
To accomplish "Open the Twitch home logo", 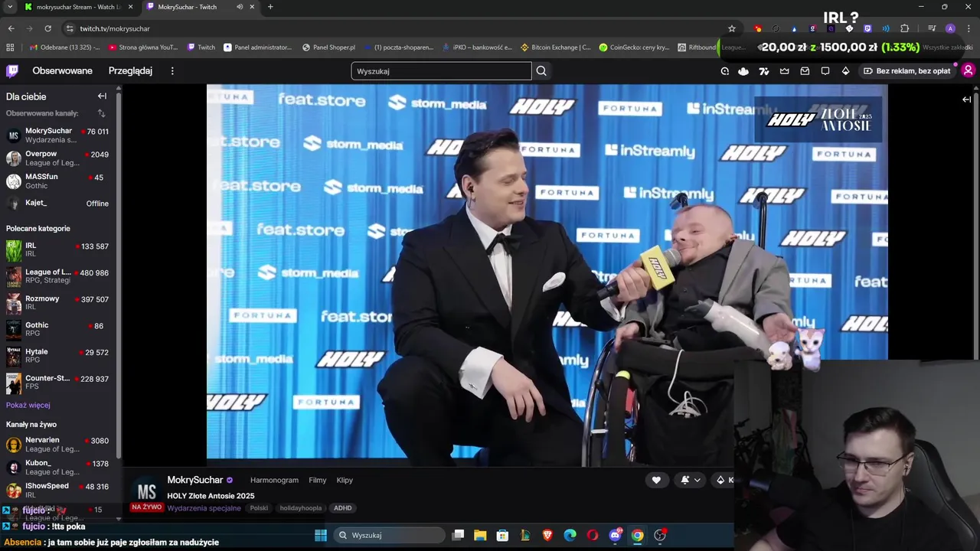I will (12, 71).
